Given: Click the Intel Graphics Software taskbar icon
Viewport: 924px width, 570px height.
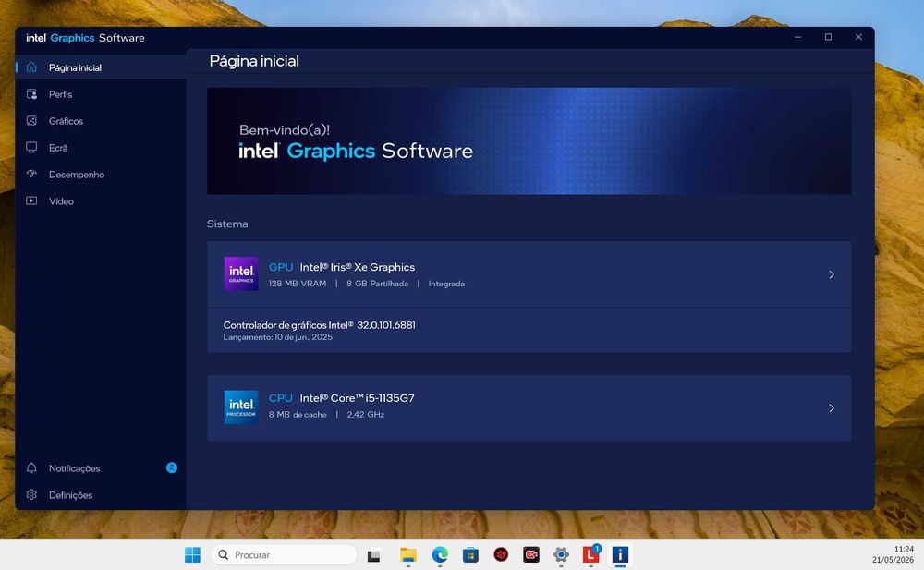Looking at the screenshot, I should click(x=620, y=554).
